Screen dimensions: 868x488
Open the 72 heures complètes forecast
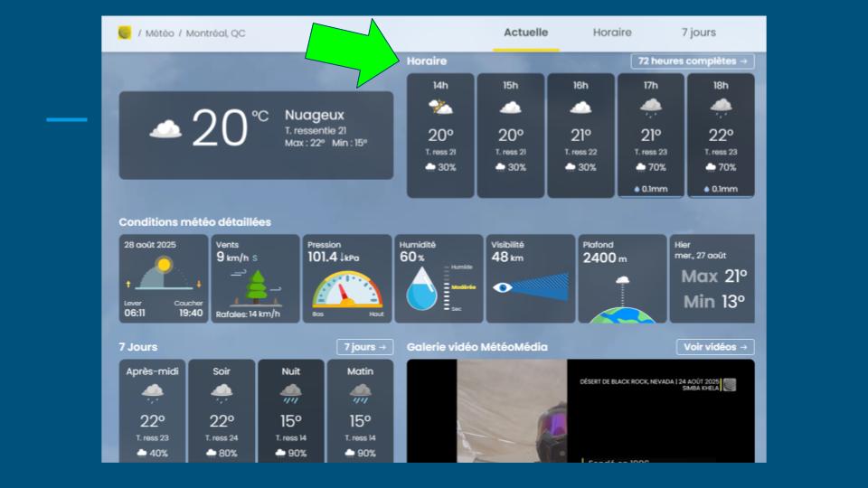(692, 61)
